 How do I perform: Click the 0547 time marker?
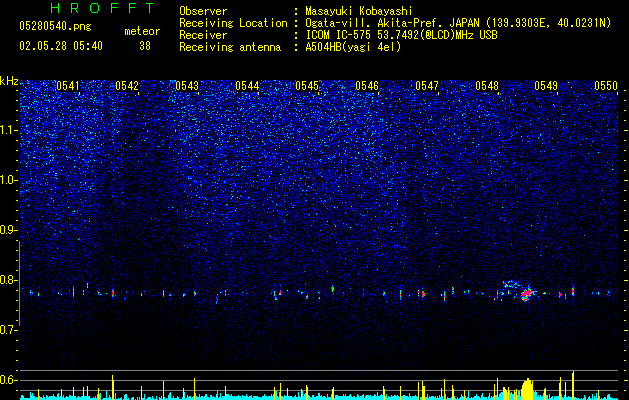(427, 86)
